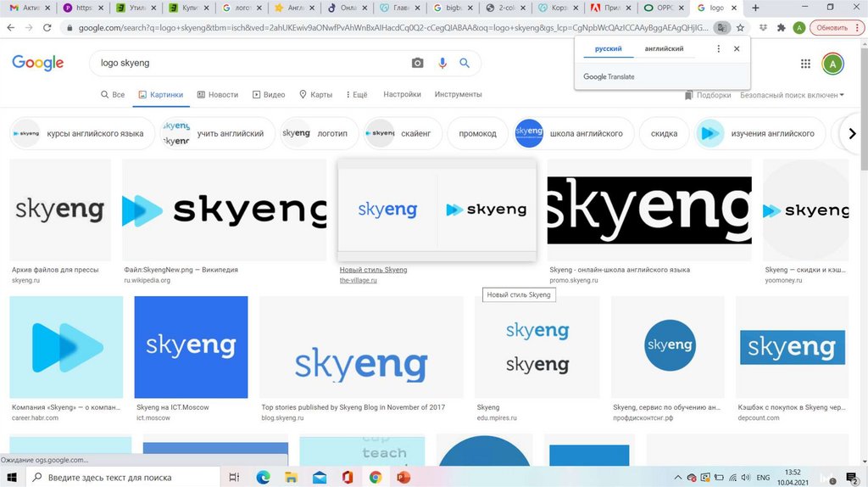
Task: Open the Ещё more menu
Action: coord(356,95)
